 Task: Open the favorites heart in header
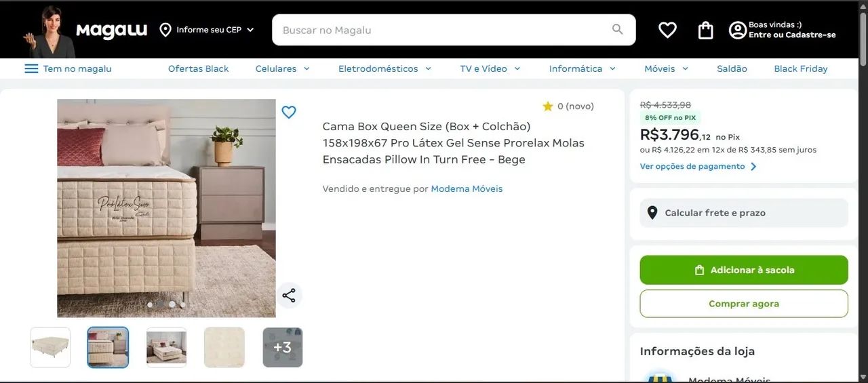point(667,30)
